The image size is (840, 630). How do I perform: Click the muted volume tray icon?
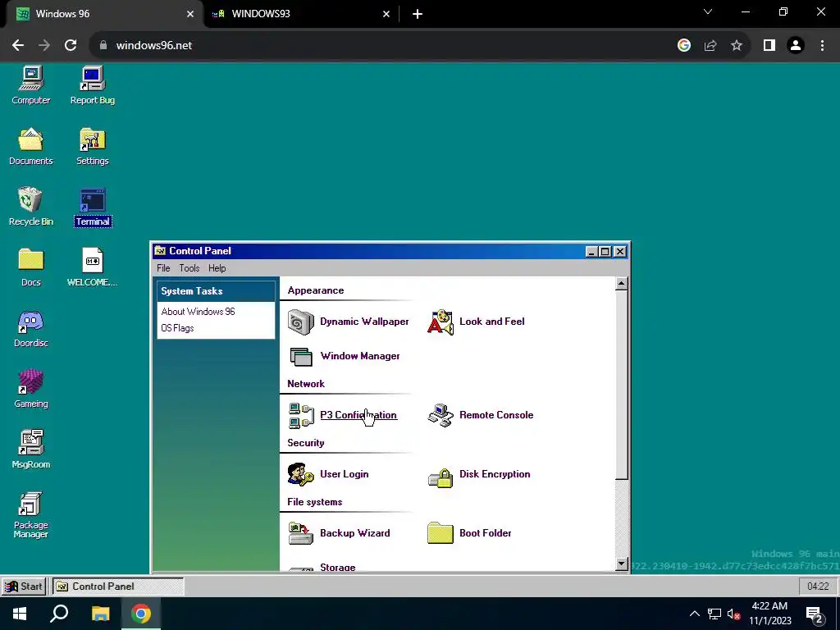733,614
